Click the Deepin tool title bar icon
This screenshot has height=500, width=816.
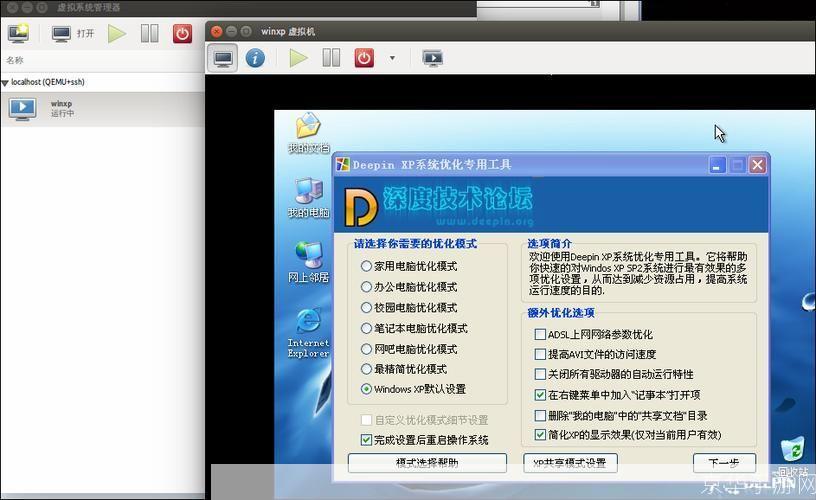pyautogui.click(x=343, y=164)
